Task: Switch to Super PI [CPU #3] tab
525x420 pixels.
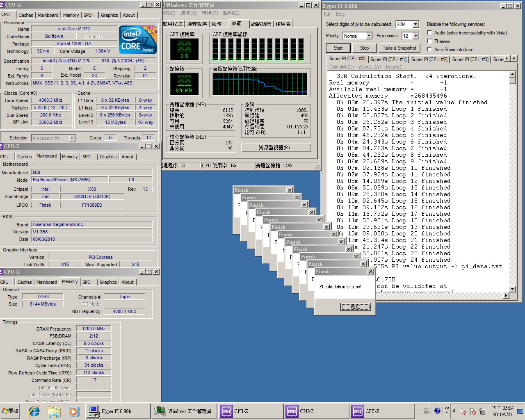Action: (x=470, y=59)
